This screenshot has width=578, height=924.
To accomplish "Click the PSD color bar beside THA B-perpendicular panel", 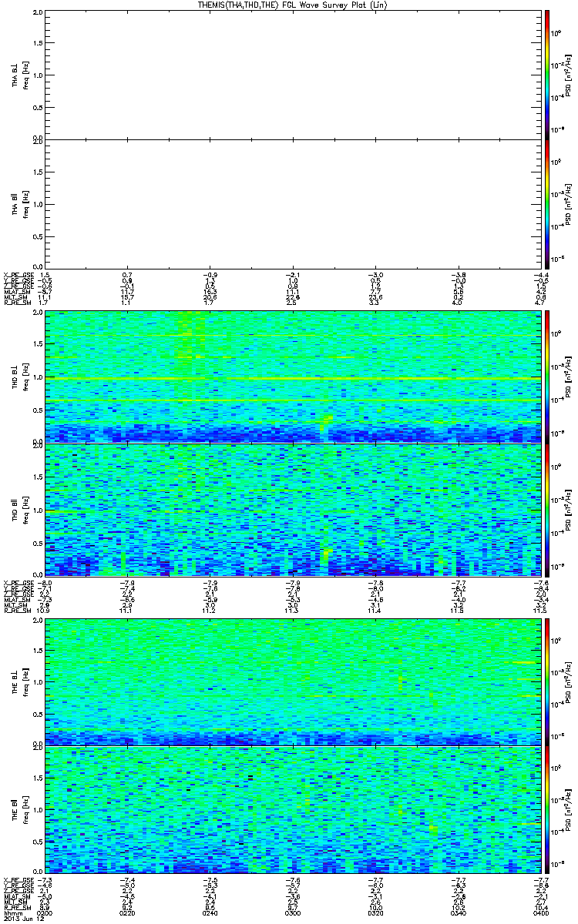I will [x=547, y=75].
